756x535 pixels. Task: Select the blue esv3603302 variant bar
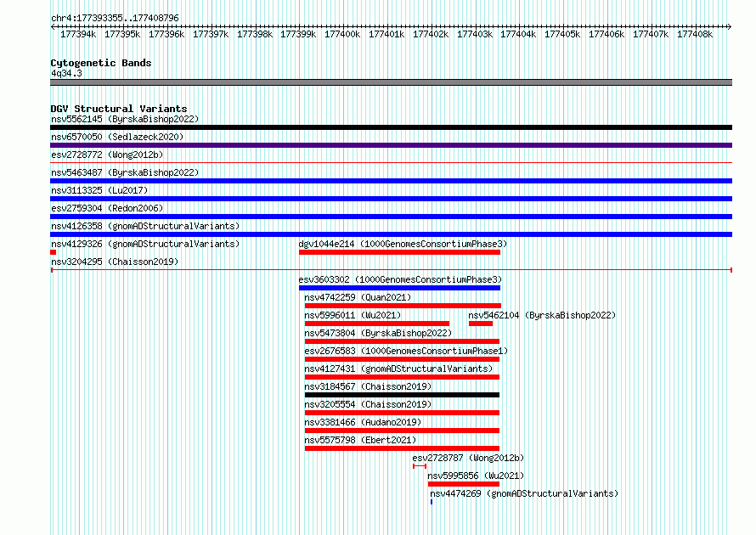399,288
